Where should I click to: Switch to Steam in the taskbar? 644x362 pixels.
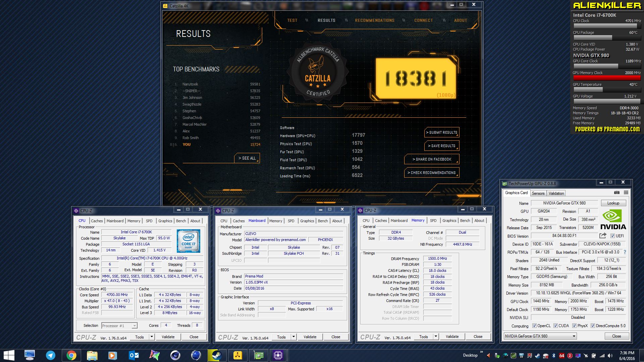216,355
